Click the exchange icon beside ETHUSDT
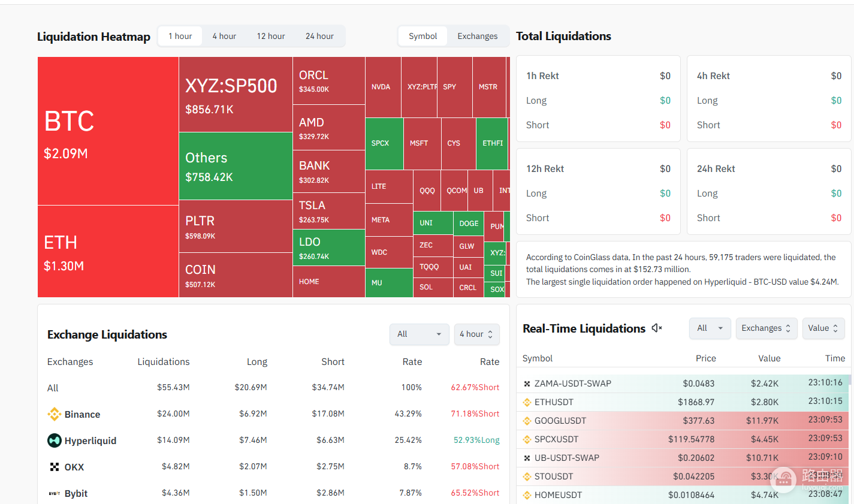Screen dimensions: 854x504 pyautogui.click(x=527, y=402)
